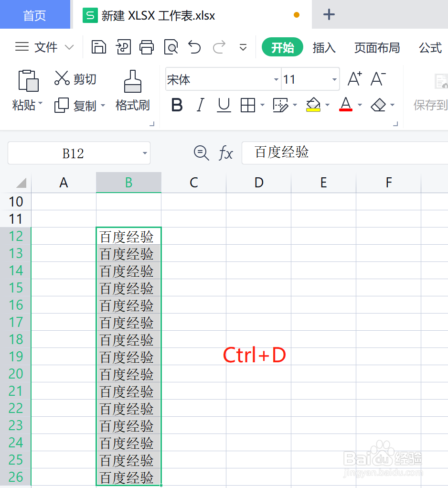
Task: Select row 10 header
Action: tap(16, 202)
